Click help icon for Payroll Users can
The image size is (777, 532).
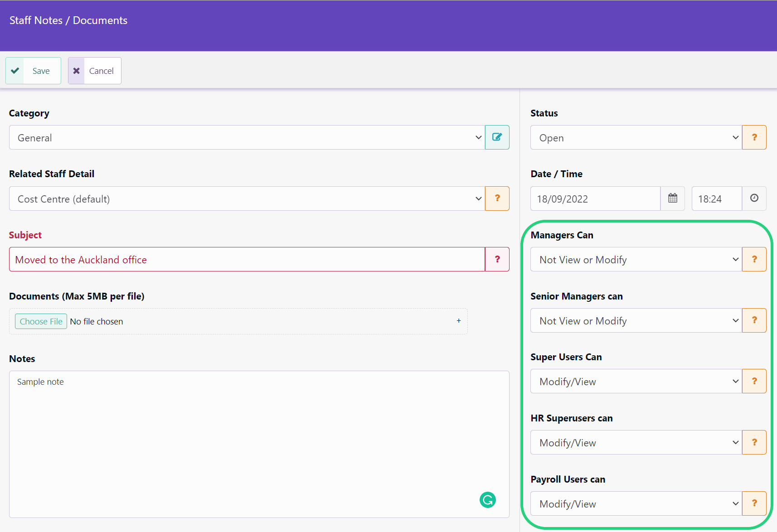pyautogui.click(x=754, y=503)
